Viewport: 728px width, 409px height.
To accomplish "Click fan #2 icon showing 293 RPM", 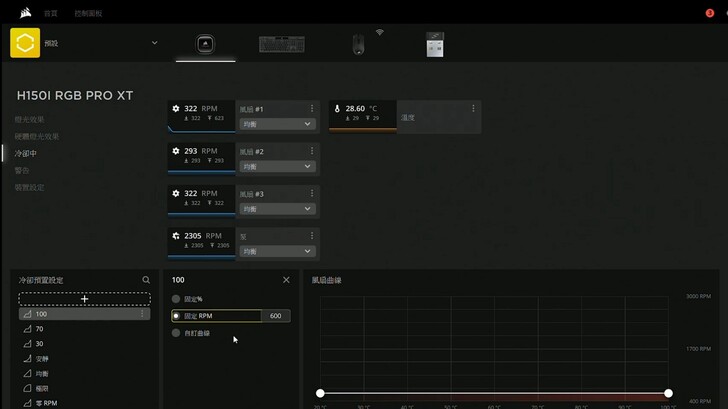I will click(x=176, y=151).
